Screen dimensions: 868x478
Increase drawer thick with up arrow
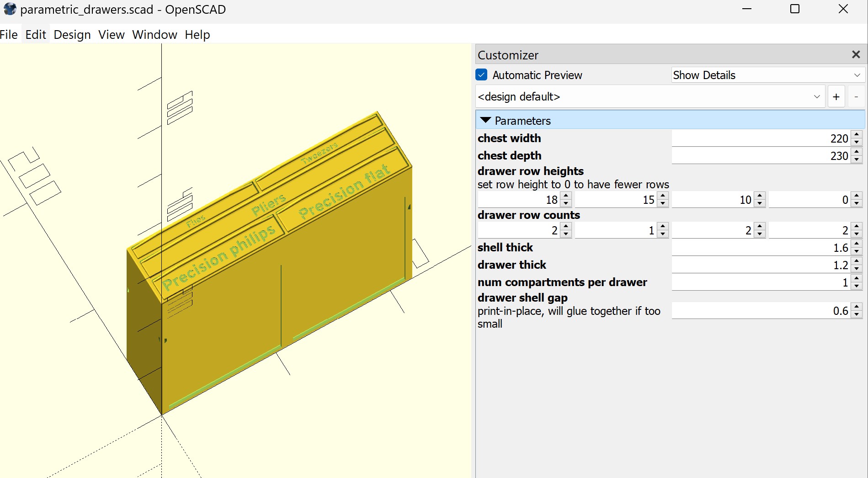click(x=857, y=261)
